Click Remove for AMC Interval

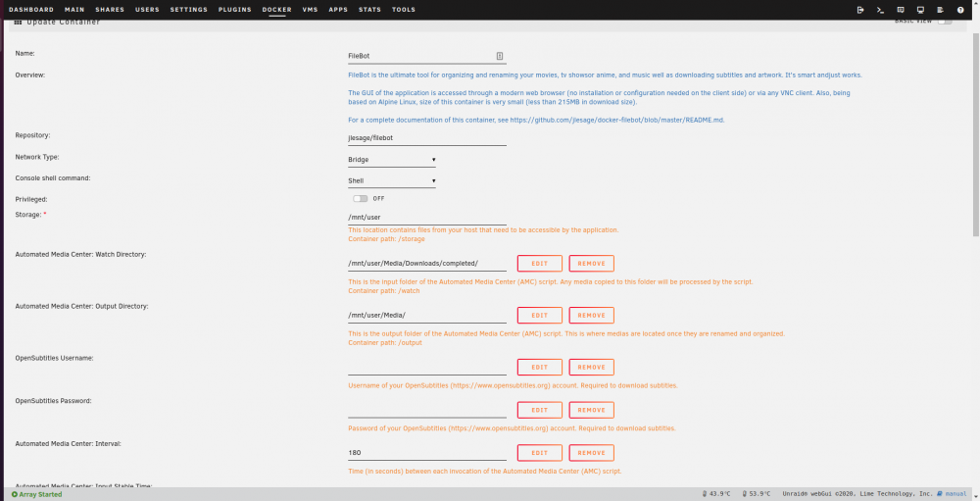pos(591,453)
